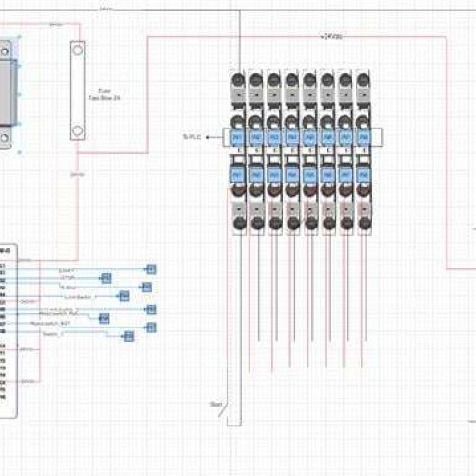Click the leftmost blue tag in To PLC row
Image resolution: width=476 pixels, height=476 pixels.
click(x=237, y=137)
